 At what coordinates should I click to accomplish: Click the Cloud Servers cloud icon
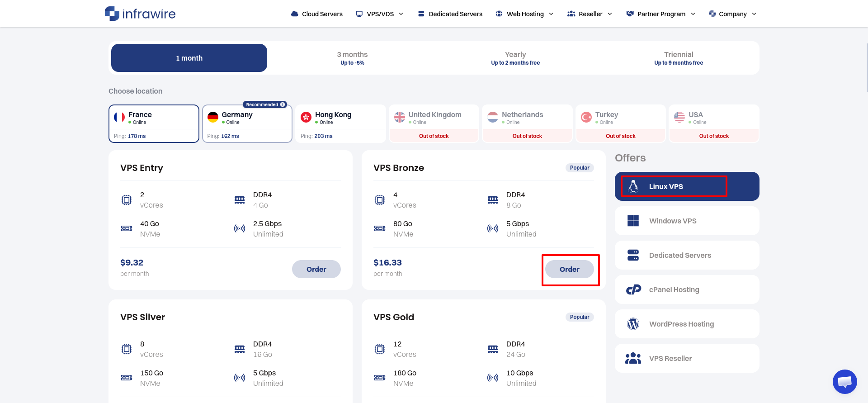coord(294,14)
